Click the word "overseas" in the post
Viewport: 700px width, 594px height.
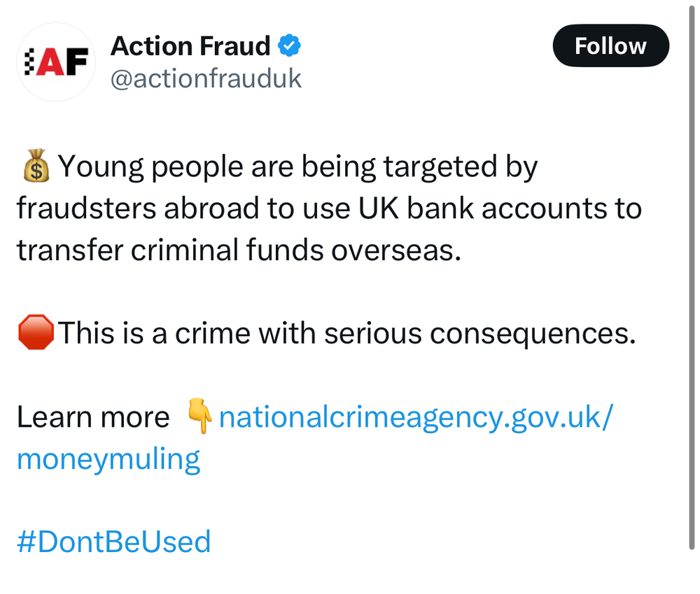coord(407,250)
